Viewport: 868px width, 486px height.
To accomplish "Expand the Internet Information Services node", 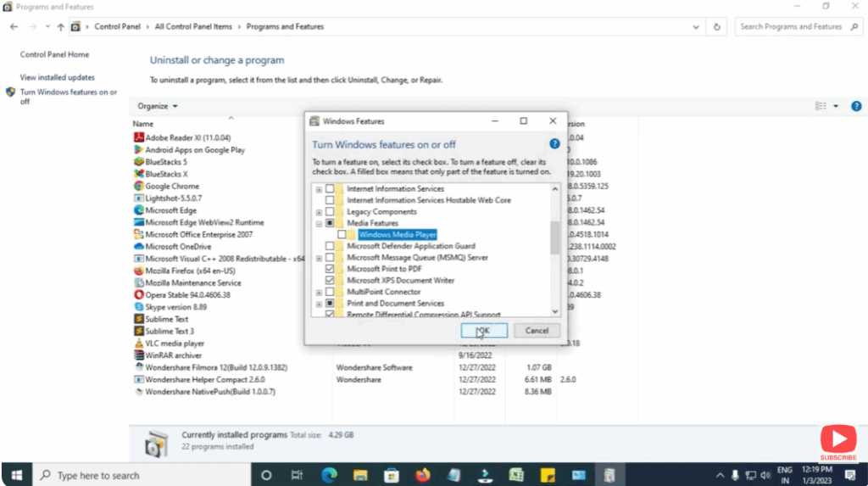I will [x=319, y=189].
